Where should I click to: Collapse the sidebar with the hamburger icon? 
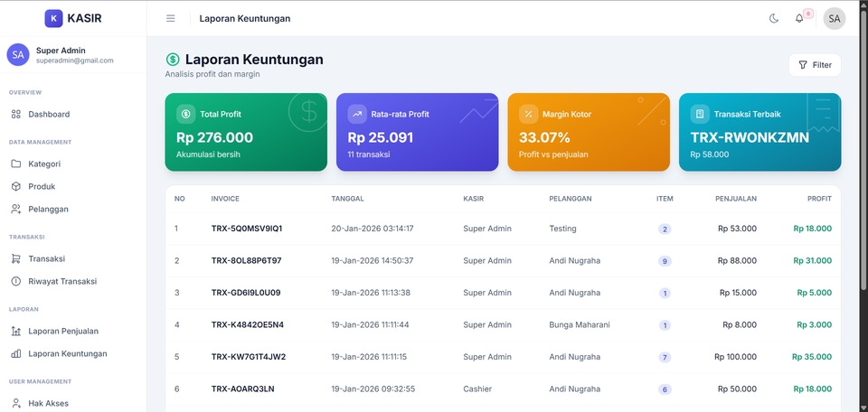click(171, 18)
